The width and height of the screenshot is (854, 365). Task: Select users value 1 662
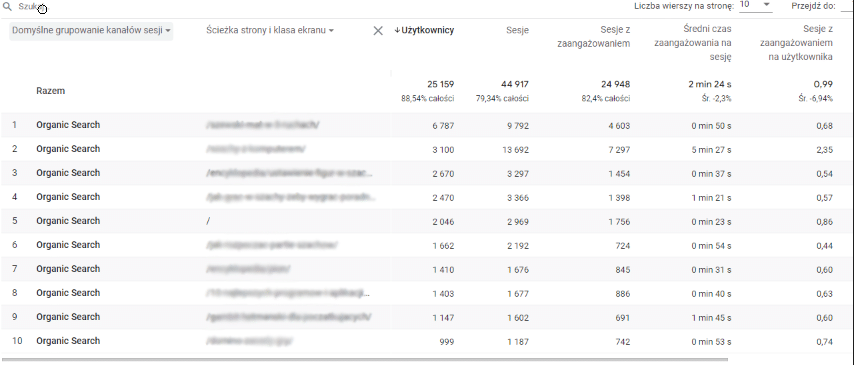point(443,246)
